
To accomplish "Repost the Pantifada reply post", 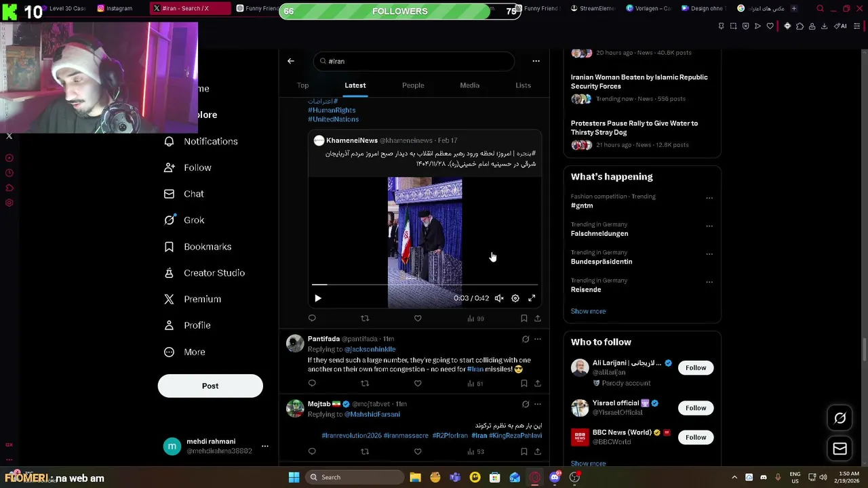I will pyautogui.click(x=365, y=384).
